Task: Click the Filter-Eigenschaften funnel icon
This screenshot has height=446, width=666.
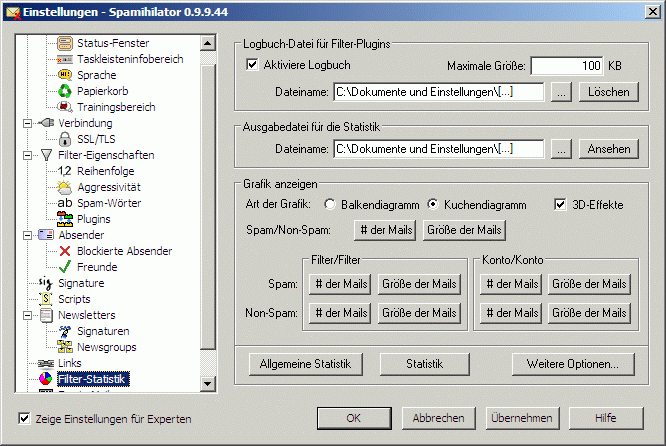Action: (46, 155)
